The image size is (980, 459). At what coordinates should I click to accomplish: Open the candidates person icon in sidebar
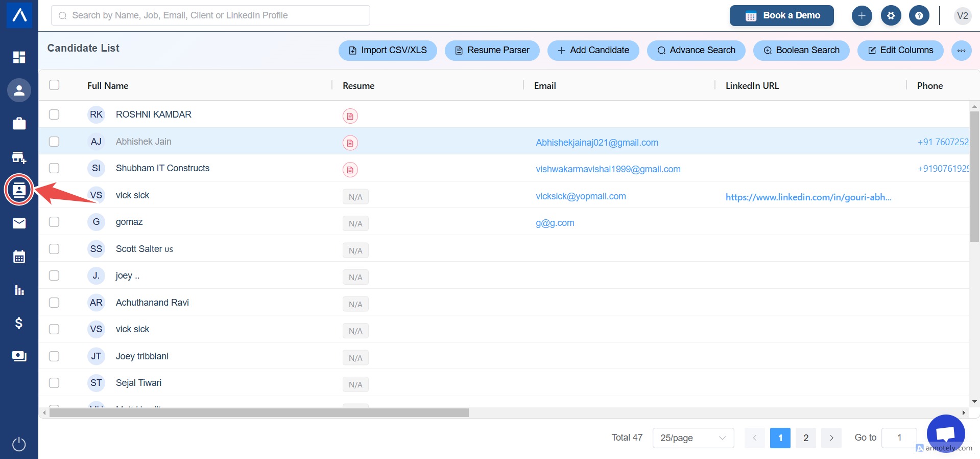click(x=19, y=90)
